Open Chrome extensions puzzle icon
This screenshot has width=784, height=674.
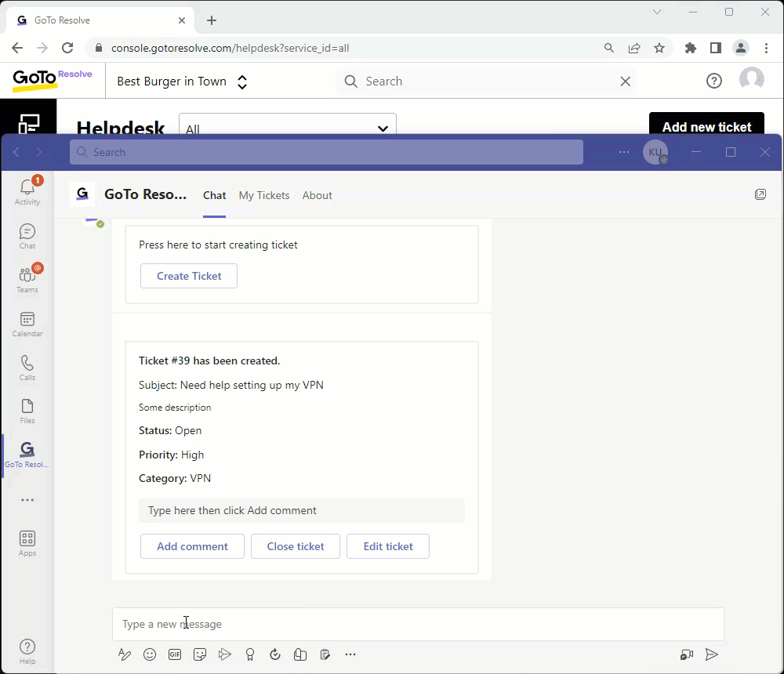691,48
